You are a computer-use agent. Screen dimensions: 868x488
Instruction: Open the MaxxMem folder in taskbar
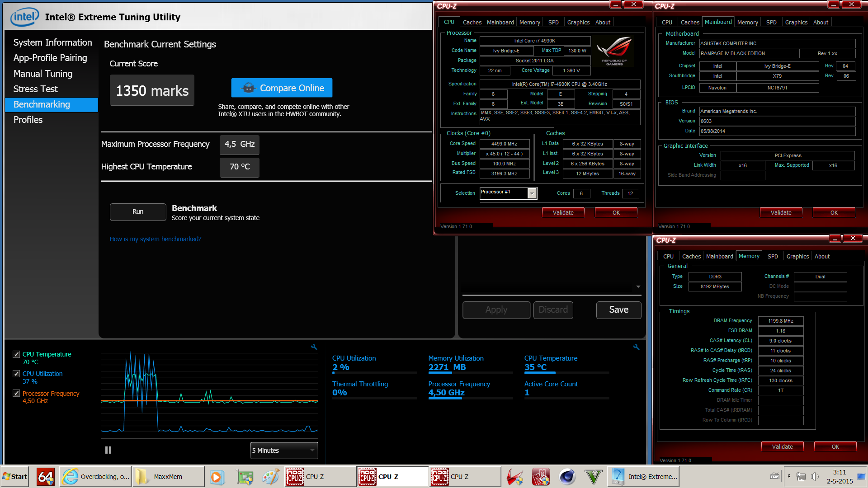pos(168,477)
